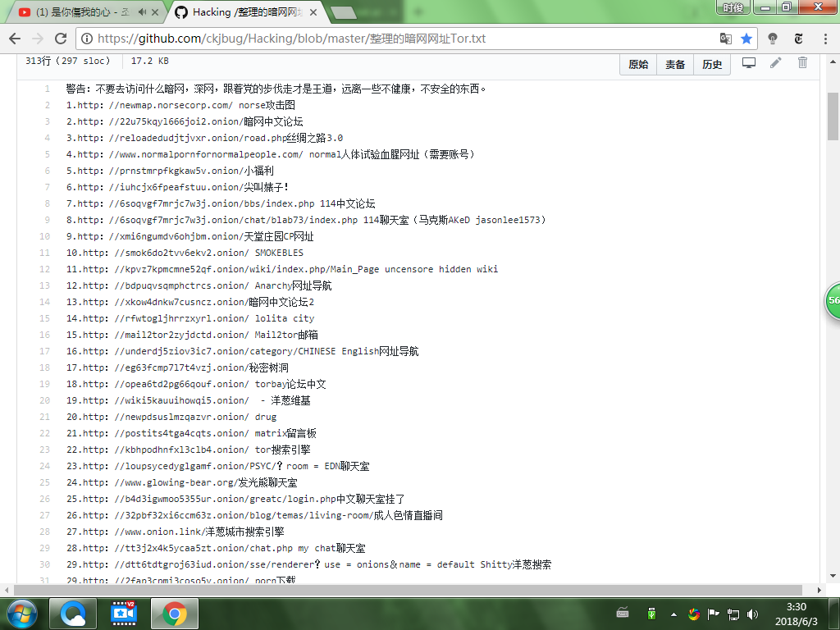
Task: Open the safely remove hardware tray icon
Action: click(x=651, y=614)
